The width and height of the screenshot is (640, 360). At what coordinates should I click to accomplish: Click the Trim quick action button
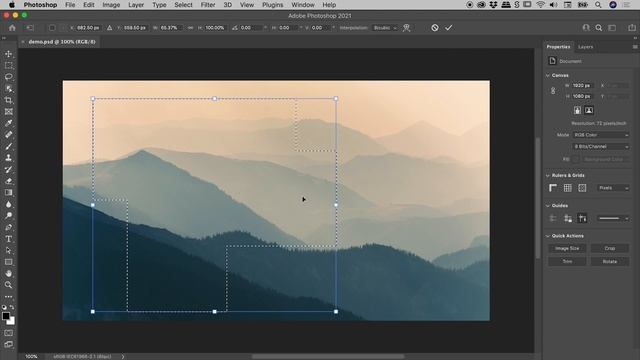pyautogui.click(x=567, y=261)
